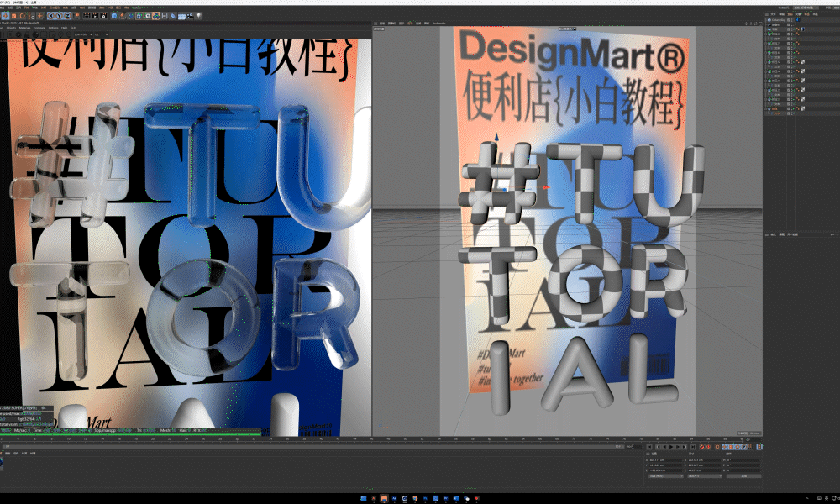This screenshot has height=504, width=840.
Task: Open the render kernel dropdown in Live Viewer
Action: 101,34
